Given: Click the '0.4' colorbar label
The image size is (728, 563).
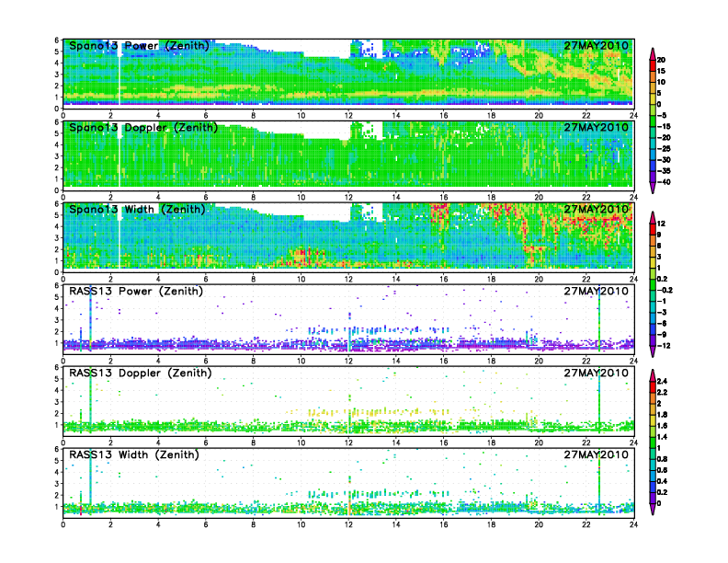Looking at the screenshot, I should [x=662, y=481].
